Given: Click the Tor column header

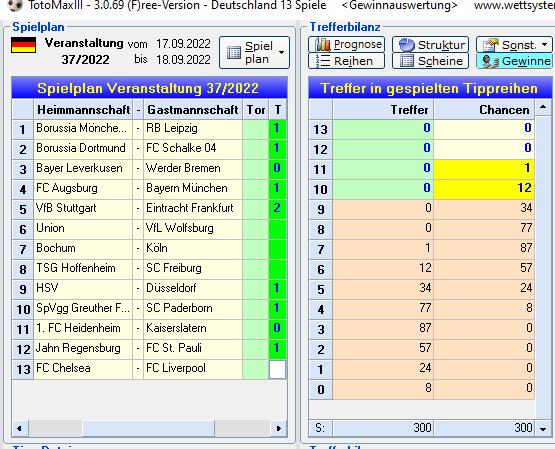Looking at the screenshot, I should pyautogui.click(x=256, y=110).
